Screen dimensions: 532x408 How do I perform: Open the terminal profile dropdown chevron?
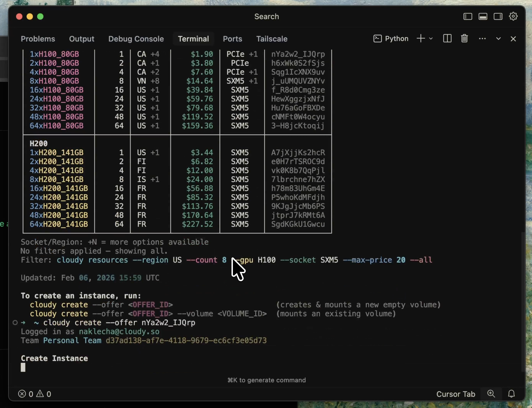point(431,38)
